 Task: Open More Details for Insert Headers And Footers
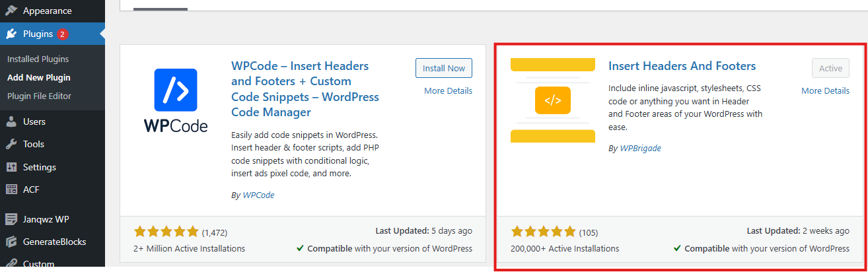point(826,90)
